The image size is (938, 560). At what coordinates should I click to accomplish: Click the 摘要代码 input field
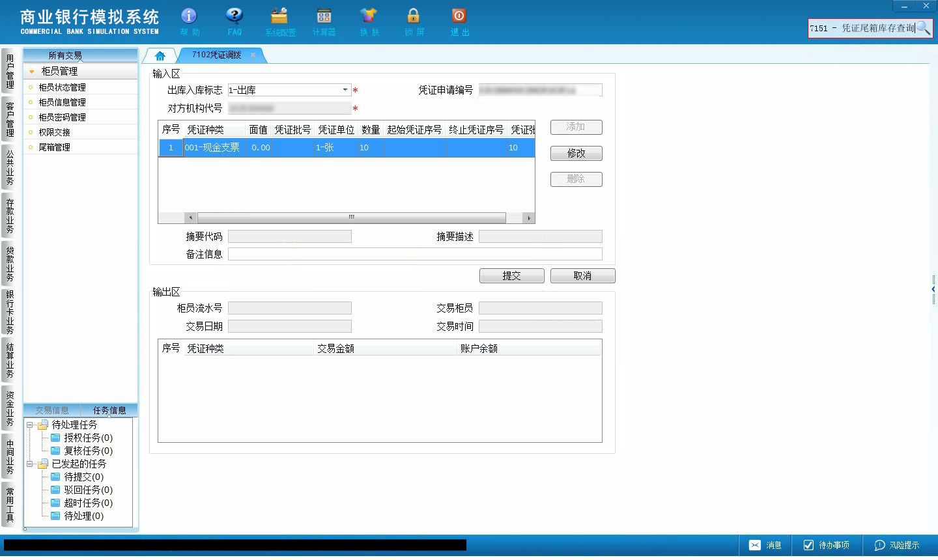point(290,236)
